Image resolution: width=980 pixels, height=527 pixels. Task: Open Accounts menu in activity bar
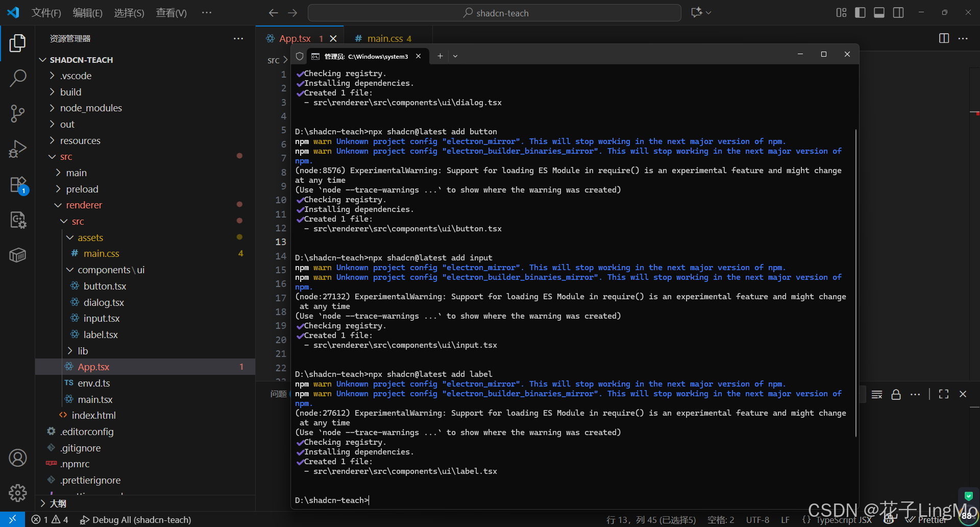tap(17, 458)
